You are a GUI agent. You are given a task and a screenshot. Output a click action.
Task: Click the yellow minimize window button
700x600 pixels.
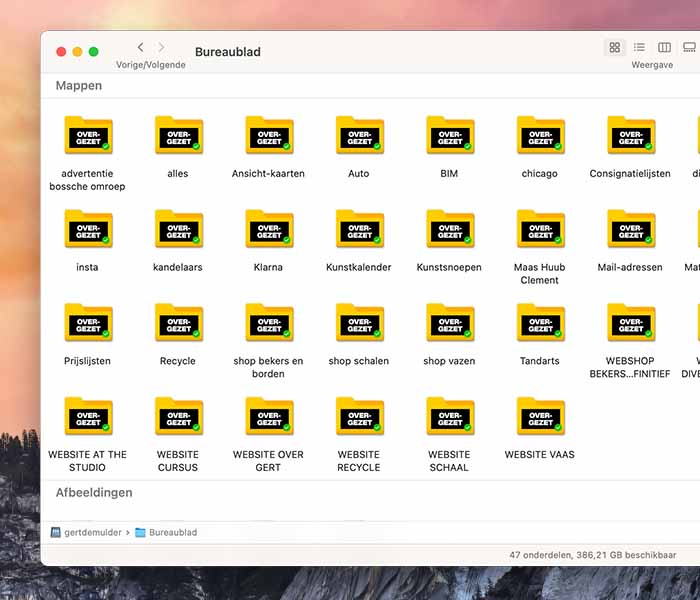click(x=77, y=52)
